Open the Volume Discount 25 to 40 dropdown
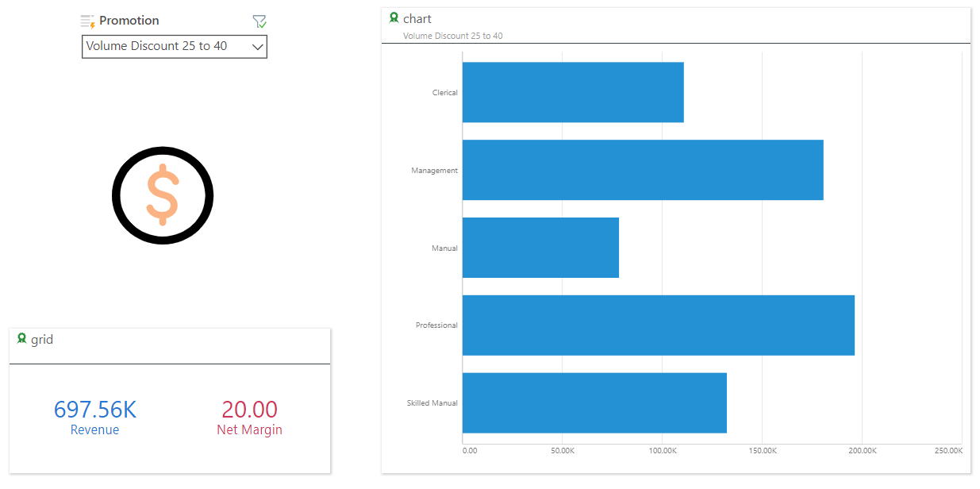This screenshot has height=489, width=980. 175,47
